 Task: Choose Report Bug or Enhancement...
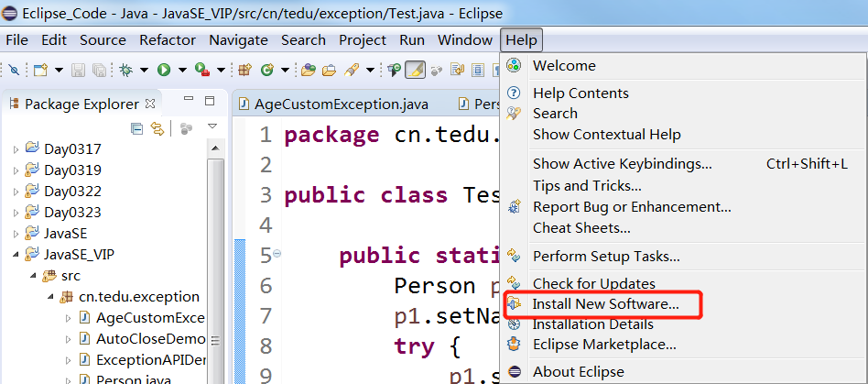point(684,207)
